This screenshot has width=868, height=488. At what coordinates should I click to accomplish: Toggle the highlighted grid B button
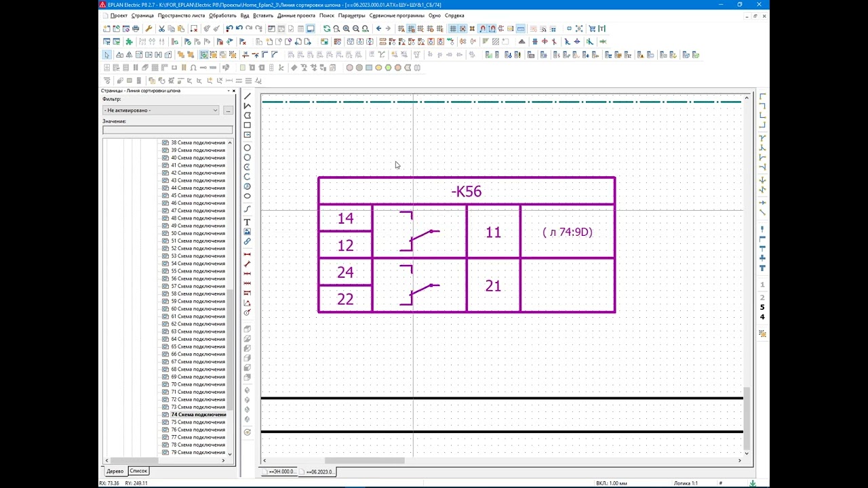412,28
